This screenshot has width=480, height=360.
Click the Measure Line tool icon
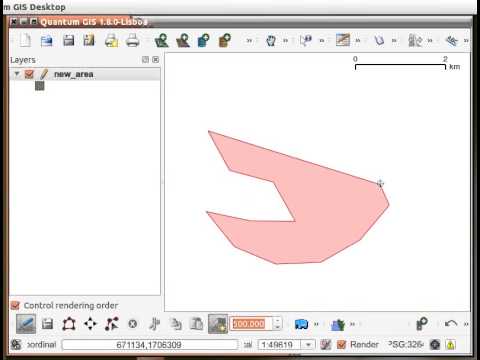pos(343,40)
